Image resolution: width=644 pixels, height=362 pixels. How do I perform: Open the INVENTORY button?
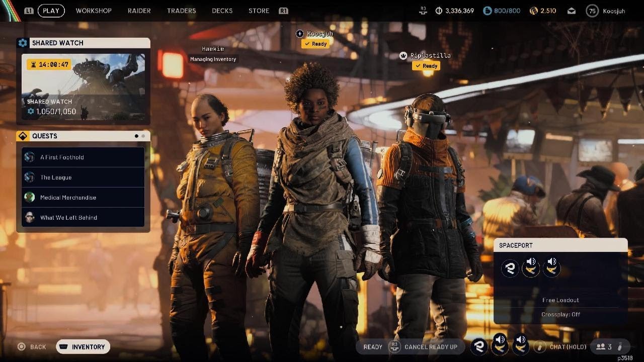pyautogui.click(x=83, y=347)
